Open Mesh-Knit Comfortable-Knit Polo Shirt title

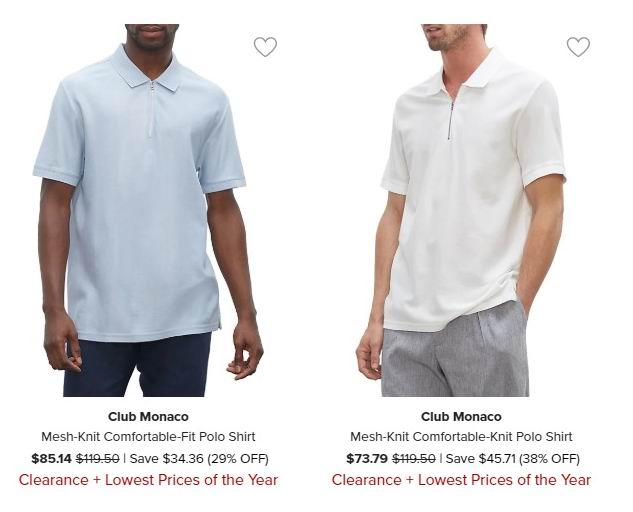click(461, 436)
